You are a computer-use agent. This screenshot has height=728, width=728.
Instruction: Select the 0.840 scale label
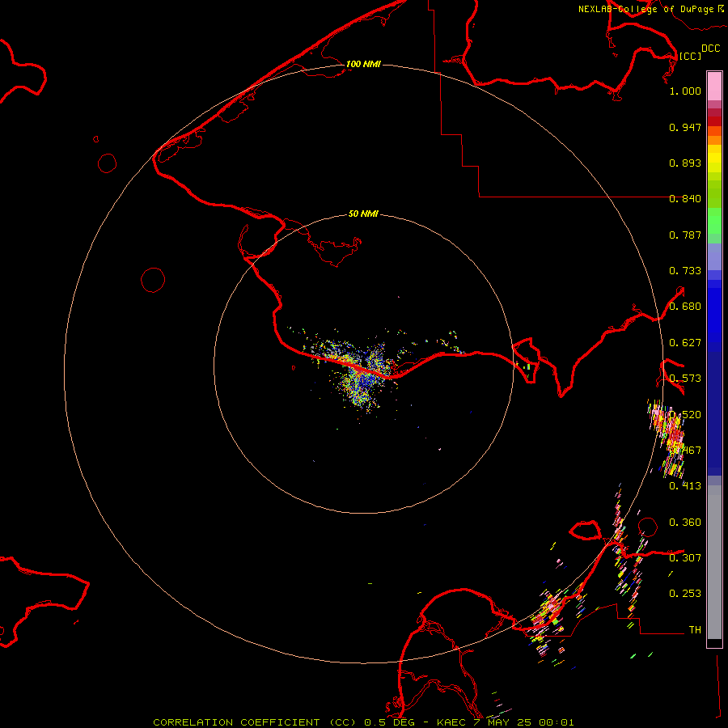pyautogui.click(x=685, y=199)
